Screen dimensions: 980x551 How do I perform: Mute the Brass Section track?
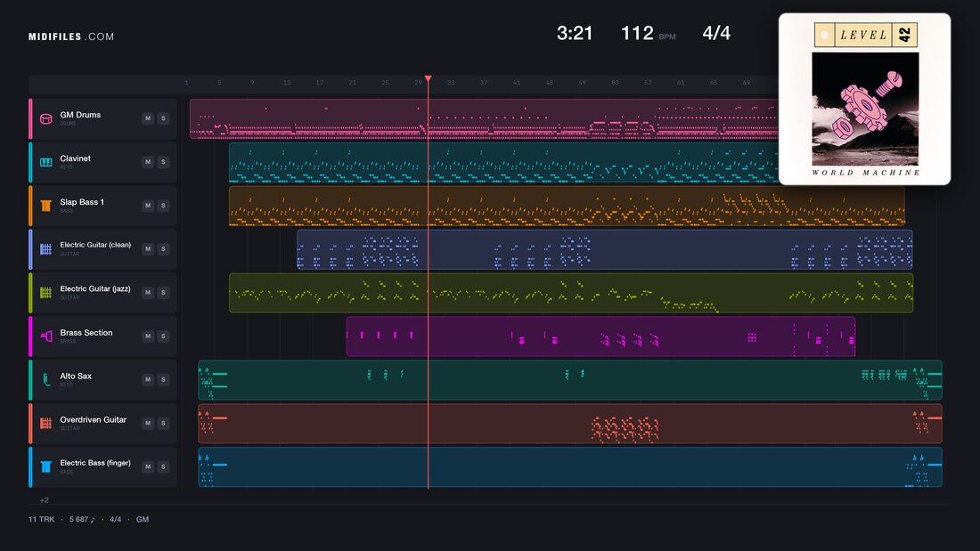148,336
